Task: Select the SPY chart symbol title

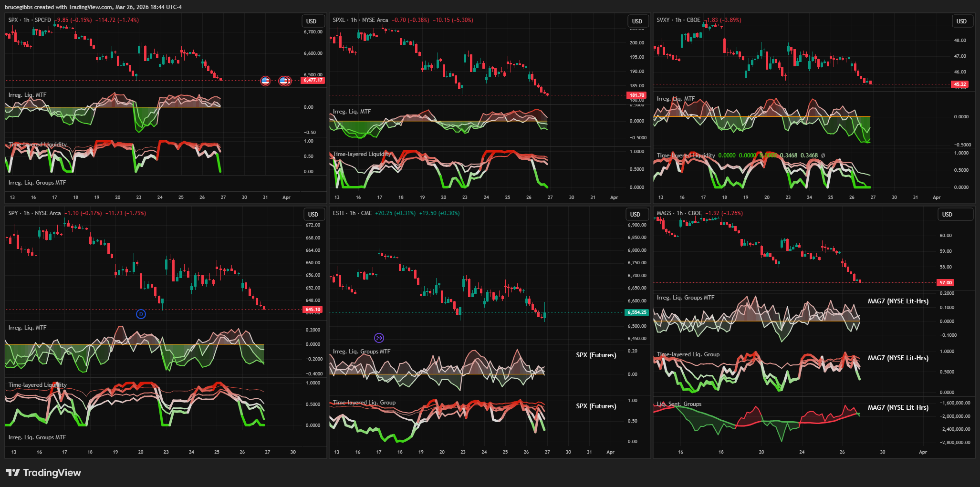Action: 34,213
